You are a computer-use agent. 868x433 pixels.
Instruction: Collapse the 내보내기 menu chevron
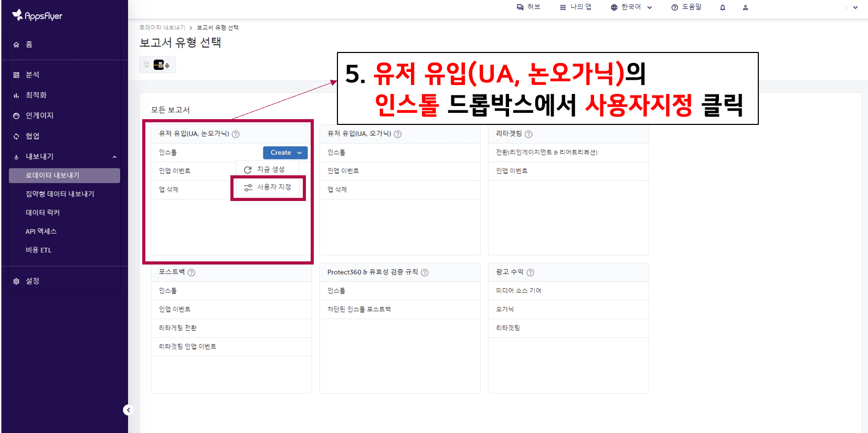click(114, 157)
